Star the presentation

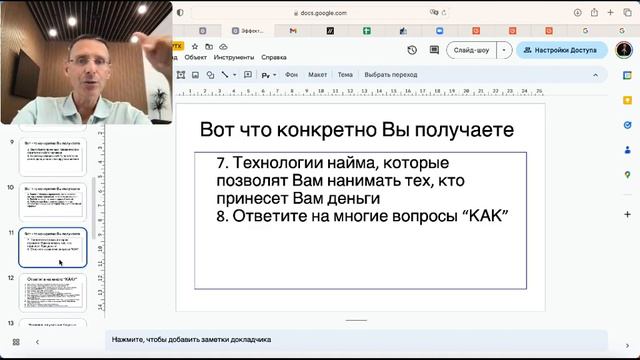(x=195, y=47)
